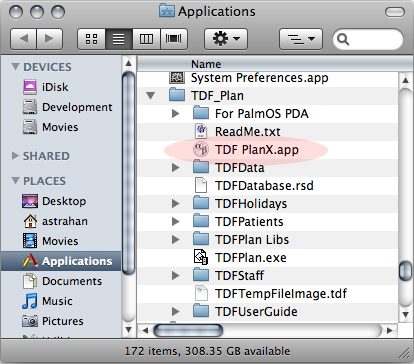Collapse the DEVICES sidebar section
This screenshot has height=364, width=414.
(x=15, y=66)
